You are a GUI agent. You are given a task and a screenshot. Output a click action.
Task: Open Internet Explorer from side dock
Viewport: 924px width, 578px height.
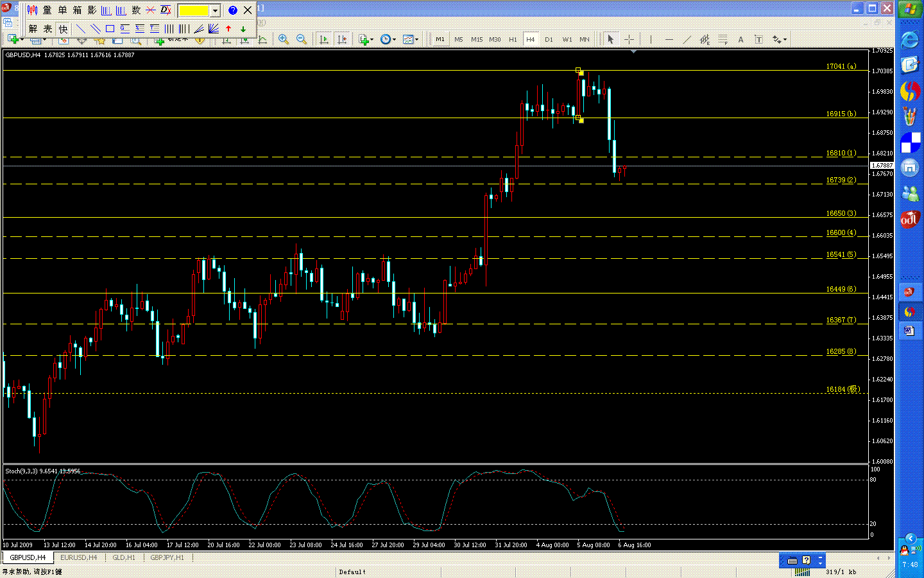coord(910,40)
